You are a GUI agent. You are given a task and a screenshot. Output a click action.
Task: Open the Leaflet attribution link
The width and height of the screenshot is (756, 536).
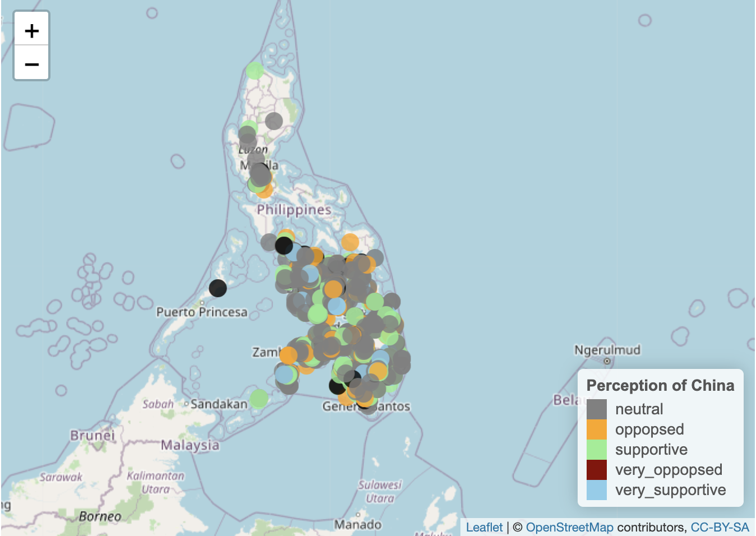click(x=484, y=527)
